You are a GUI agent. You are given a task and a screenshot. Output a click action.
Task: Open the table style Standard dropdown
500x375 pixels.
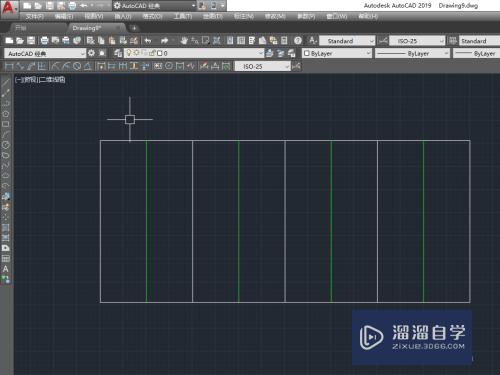[x=479, y=41]
